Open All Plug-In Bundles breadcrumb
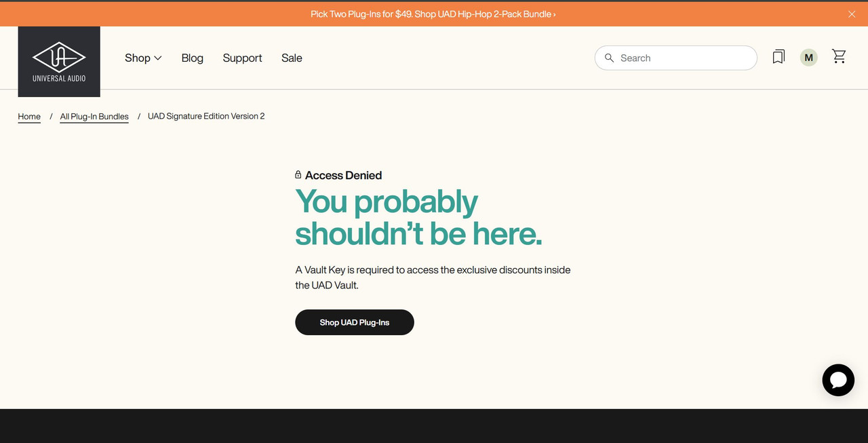This screenshot has height=443, width=868. tap(94, 117)
